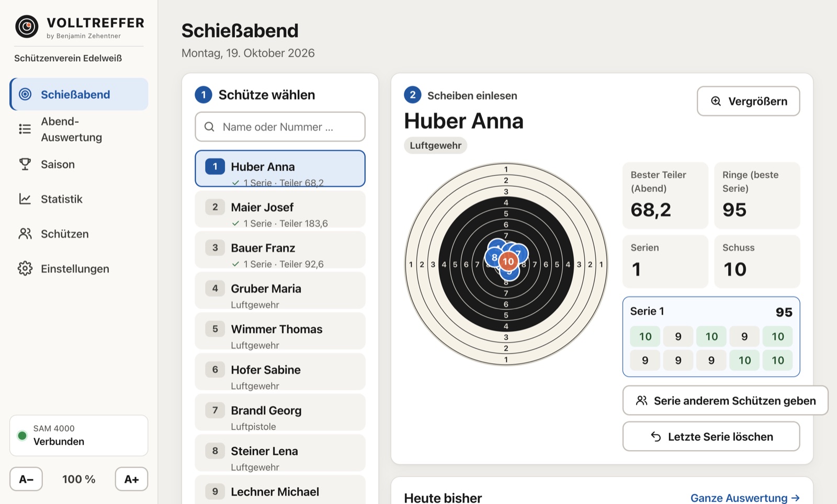This screenshot has height=504, width=837.
Task: Decrease text size with A− button
Action: click(x=26, y=479)
